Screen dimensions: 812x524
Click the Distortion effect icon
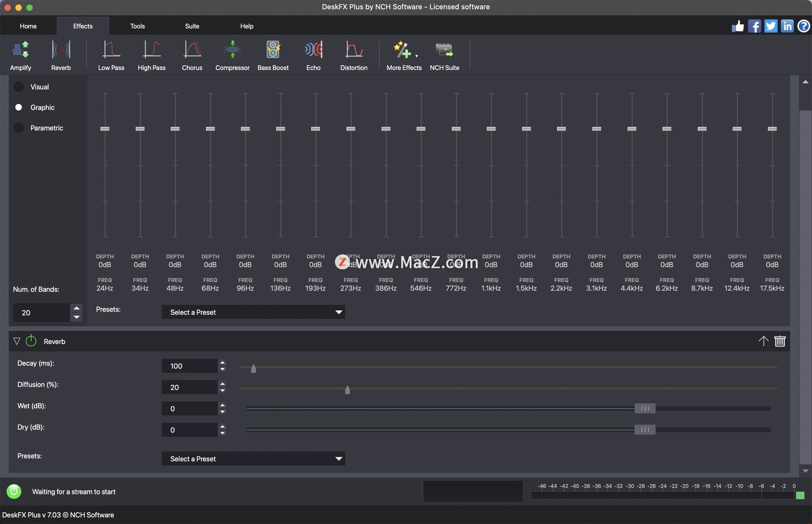[354, 55]
